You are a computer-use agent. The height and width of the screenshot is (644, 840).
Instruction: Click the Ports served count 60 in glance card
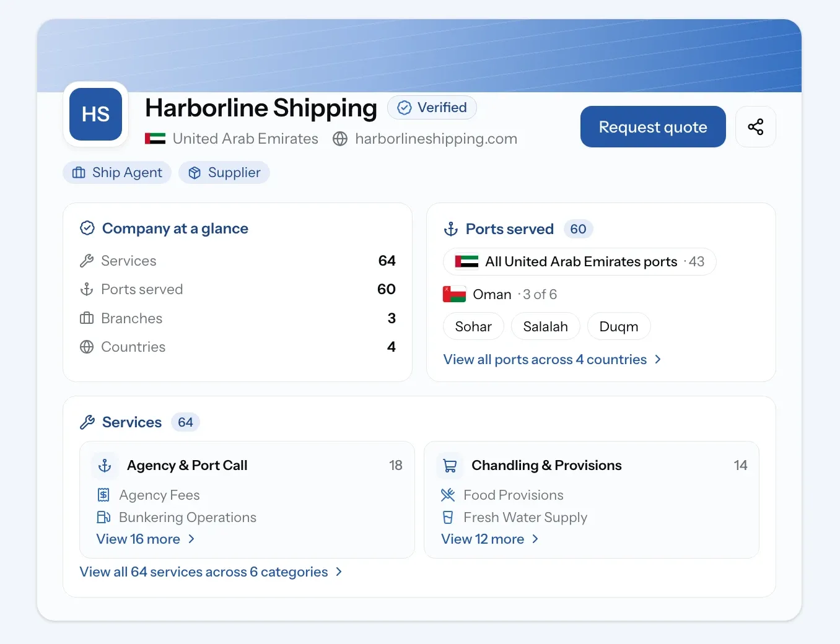387,289
